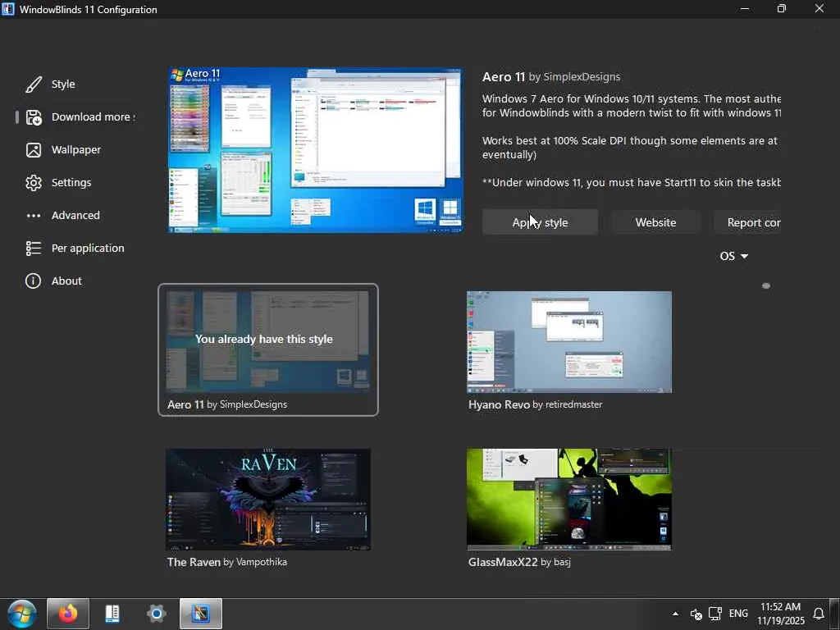Click the 'Aero 11 by SimplexDesigns' heading

pos(551,76)
